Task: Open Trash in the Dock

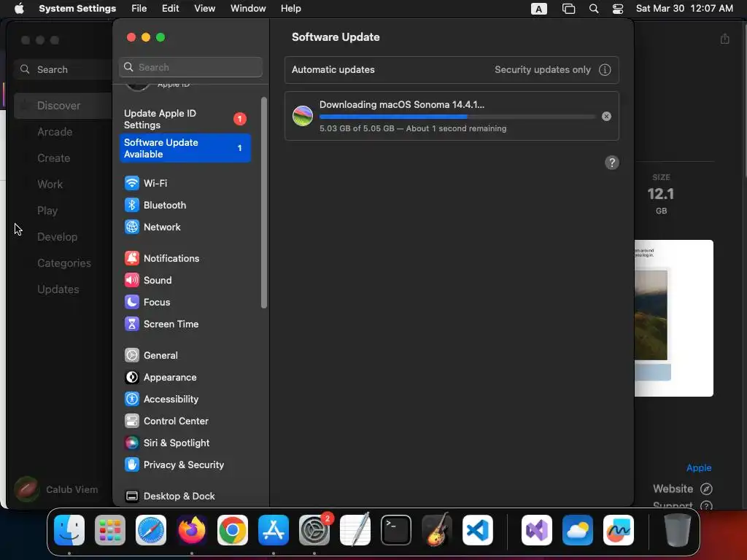Action: (678, 530)
